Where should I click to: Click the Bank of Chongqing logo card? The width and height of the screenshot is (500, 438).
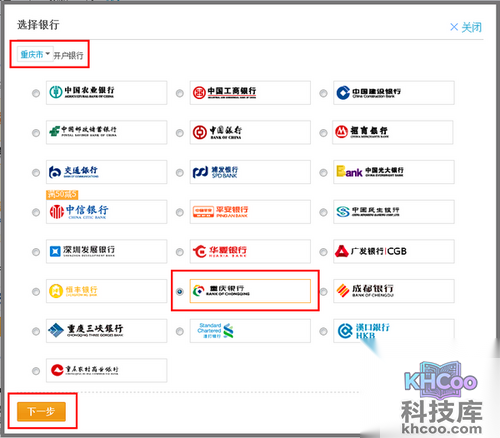[x=250, y=291]
